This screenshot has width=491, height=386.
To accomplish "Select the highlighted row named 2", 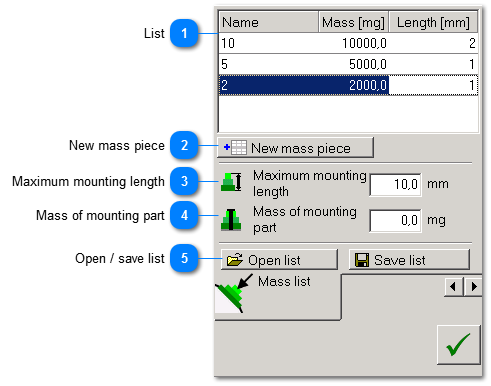I will (348, 85).
